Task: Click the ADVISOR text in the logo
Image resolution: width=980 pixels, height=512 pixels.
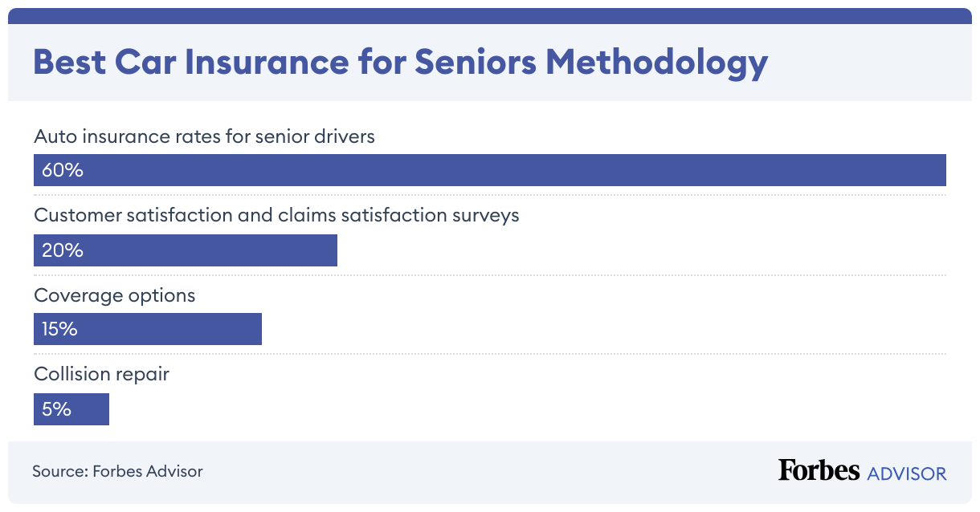Action: point(907,473)
